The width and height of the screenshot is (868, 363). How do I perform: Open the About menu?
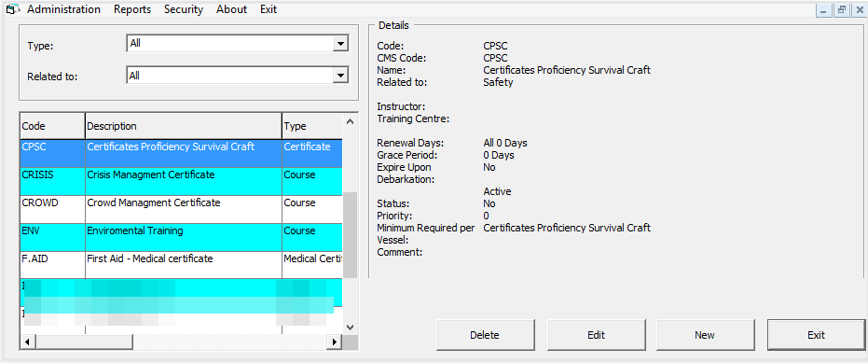[231, 9]
